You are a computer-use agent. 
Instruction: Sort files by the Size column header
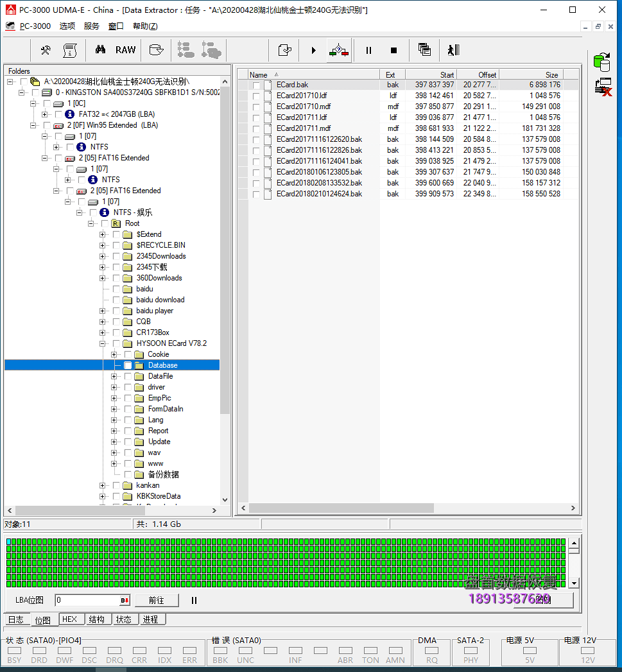pyautogui.click(x=531, y=74)
